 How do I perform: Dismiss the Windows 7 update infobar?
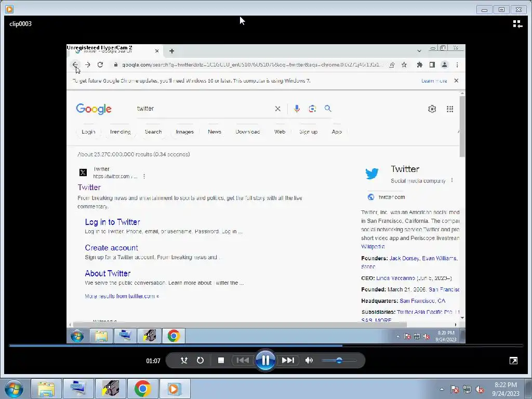456,81
